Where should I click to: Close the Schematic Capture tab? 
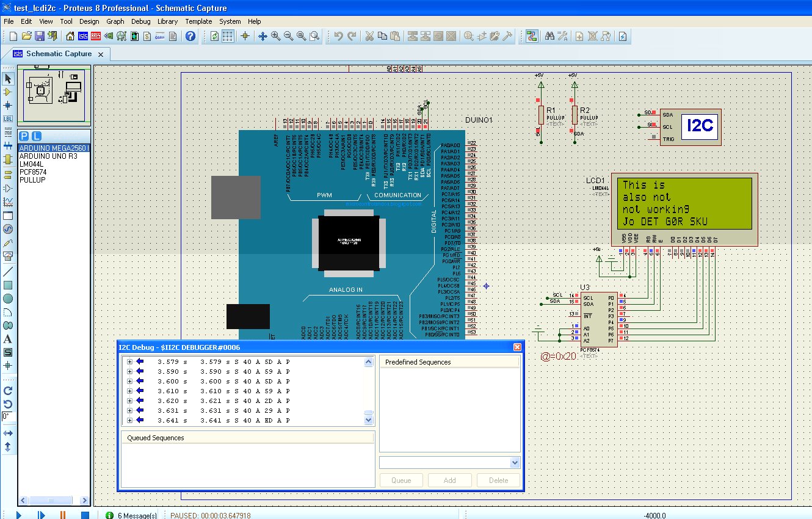[101, 54]
